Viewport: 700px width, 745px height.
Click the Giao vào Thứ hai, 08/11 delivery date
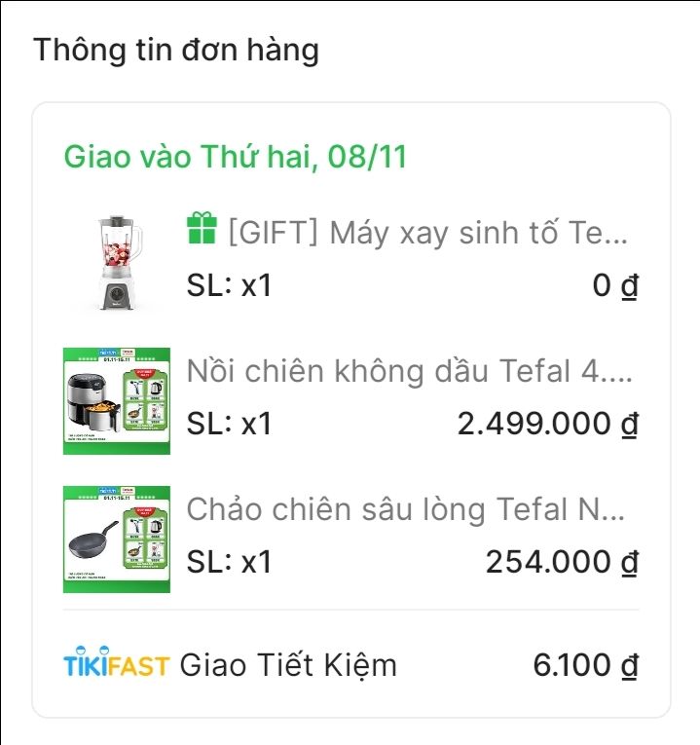pyautogui.click(x=235, y=157)
